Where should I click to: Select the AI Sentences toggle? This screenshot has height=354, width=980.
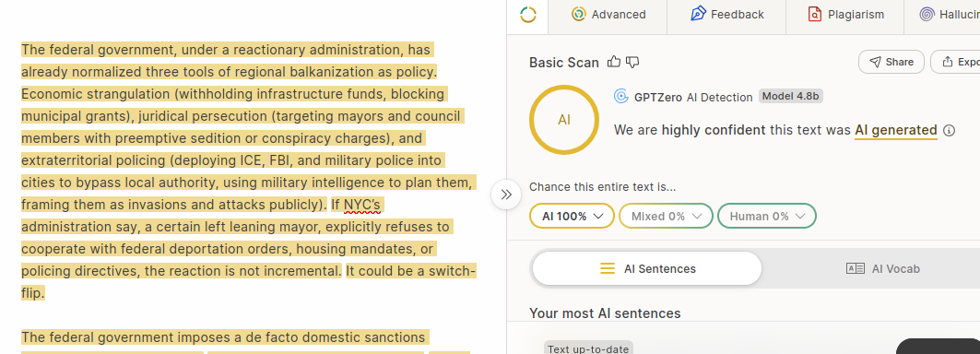pyautogui.click(x=647, y=268)
